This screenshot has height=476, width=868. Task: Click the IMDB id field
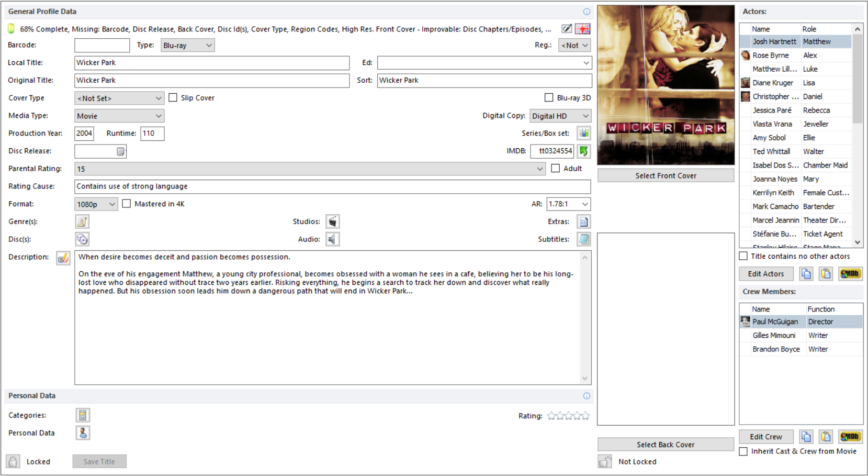tap(553, 151)
